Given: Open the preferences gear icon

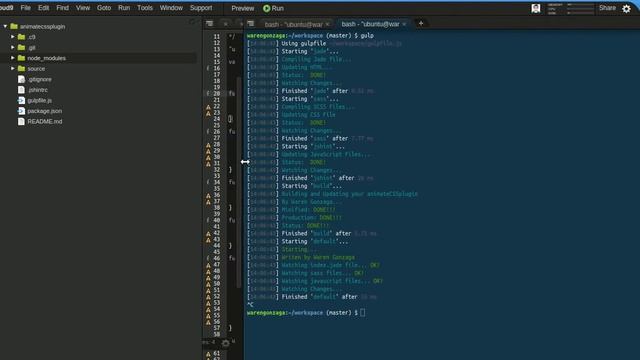Looking at the screenshot, I should tap(626, 9).
